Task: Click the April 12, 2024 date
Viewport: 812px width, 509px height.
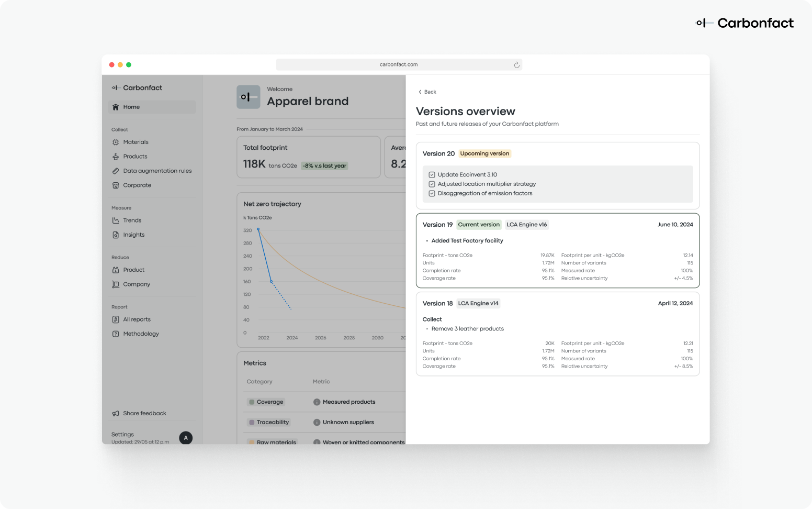Action: coord(675,303)
